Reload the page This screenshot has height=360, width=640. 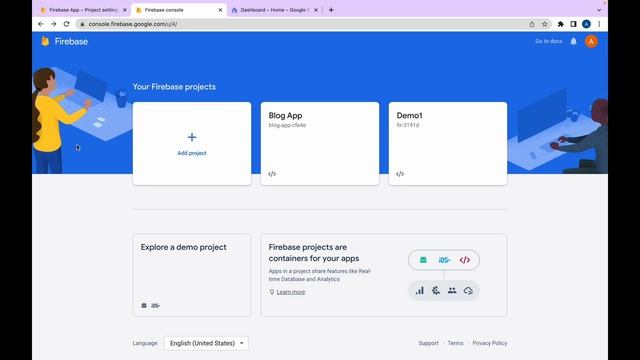click(67, 24)
